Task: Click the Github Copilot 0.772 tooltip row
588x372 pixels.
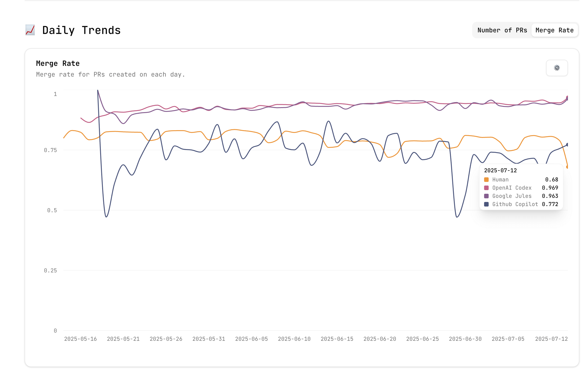Action: point(521,204)
